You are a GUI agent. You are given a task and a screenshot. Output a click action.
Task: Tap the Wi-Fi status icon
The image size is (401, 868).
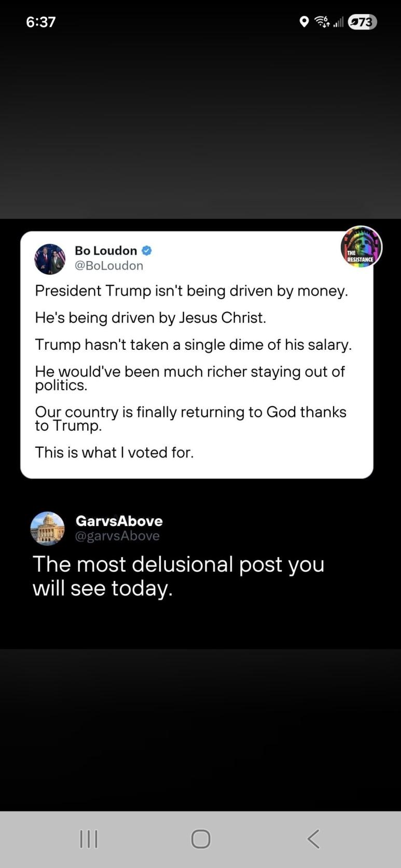click(x=322, y=22)
